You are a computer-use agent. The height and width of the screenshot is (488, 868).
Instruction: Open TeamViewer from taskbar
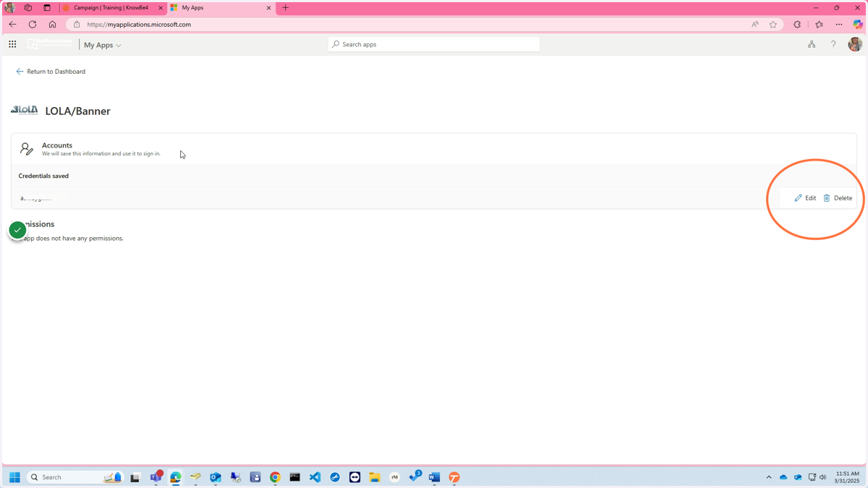[354, 477]
